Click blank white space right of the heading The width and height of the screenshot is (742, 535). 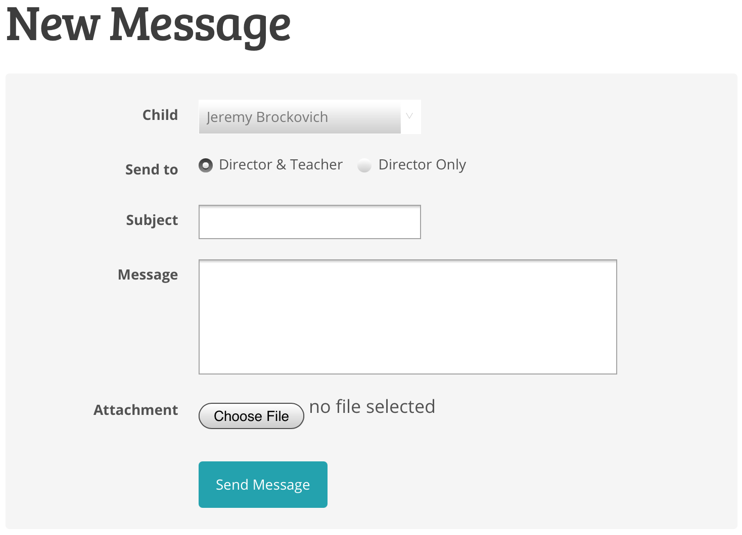[x=520, y=28]
